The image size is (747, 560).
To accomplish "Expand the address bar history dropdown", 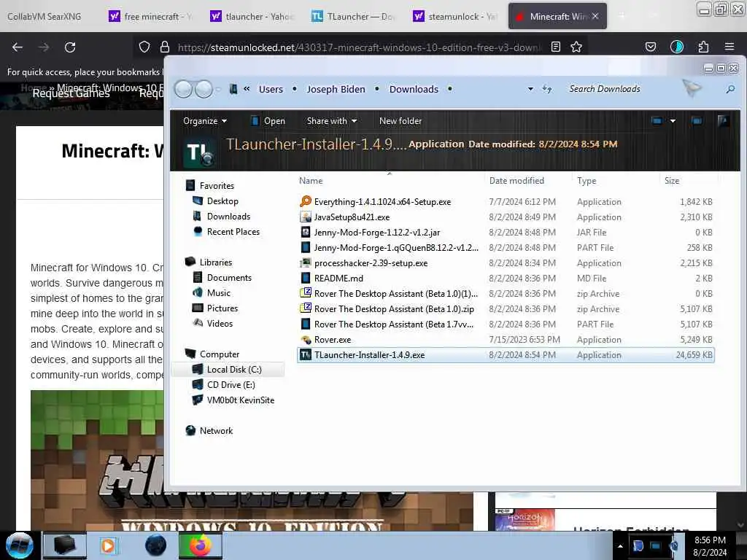I will click(530, 89).
